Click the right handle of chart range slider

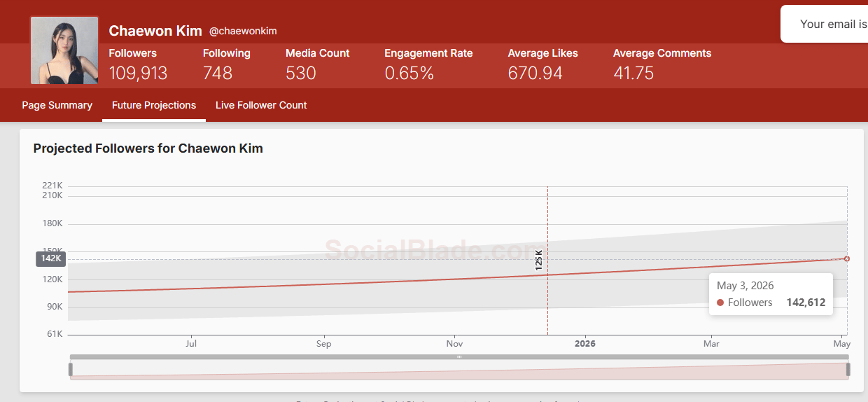point(848,369)
